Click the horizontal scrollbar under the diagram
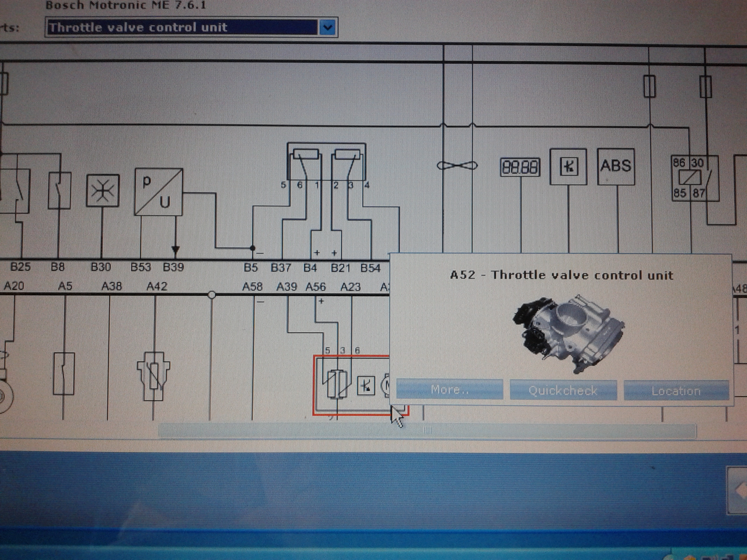The width and height of the screenshot is (747, 560). (x=427, y=431)
